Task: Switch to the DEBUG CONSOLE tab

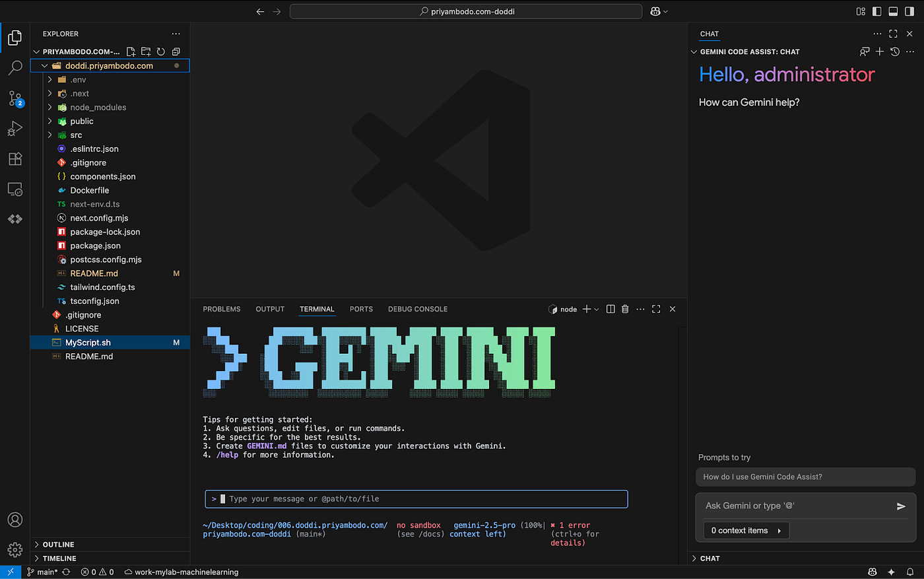Action: click(x=418, y=309)
